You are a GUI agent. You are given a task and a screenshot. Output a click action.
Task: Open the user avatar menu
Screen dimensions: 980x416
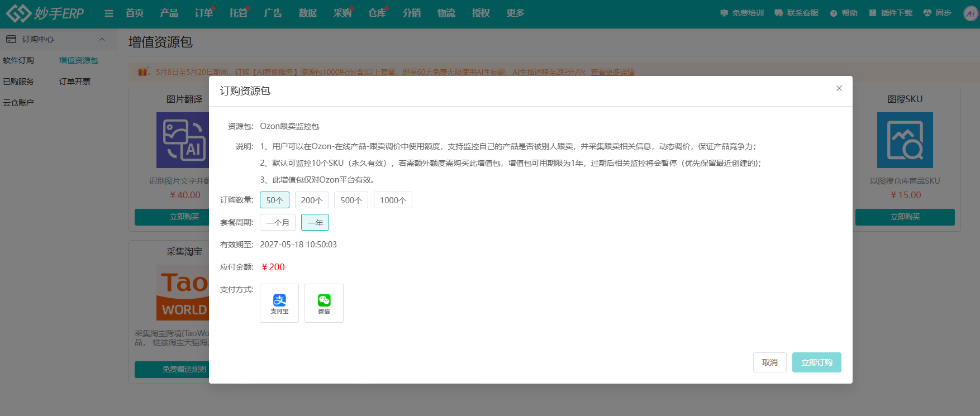tap(971, 13)
